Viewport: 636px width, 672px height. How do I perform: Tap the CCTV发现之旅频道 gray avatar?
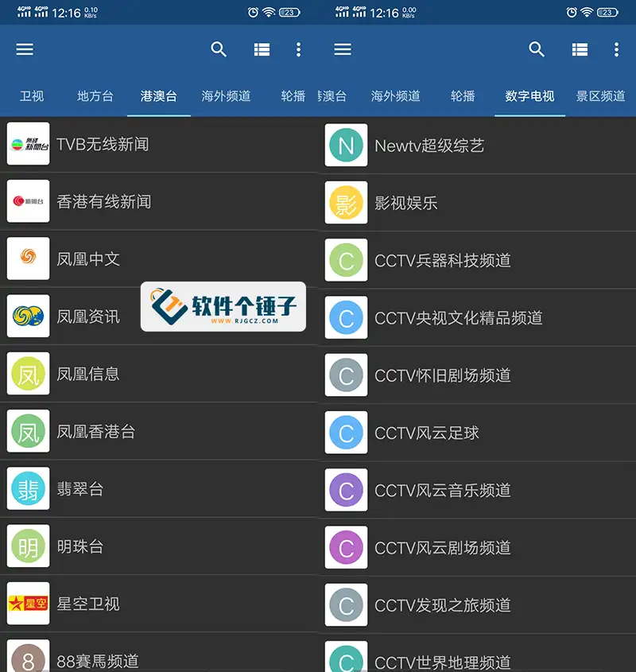pyautogui.click(x=347, y=604)
